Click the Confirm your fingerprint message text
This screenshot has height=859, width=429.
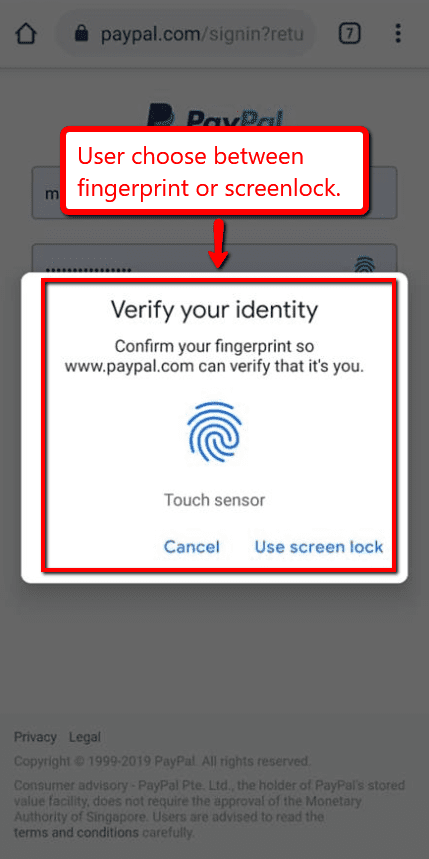pyautogui.click(x=214, y=357)
